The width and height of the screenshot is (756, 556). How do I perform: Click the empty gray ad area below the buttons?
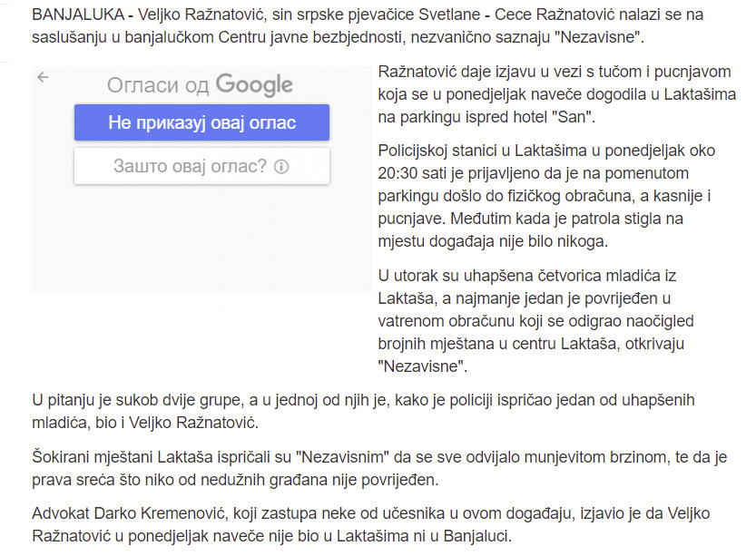tap(201, 239)
